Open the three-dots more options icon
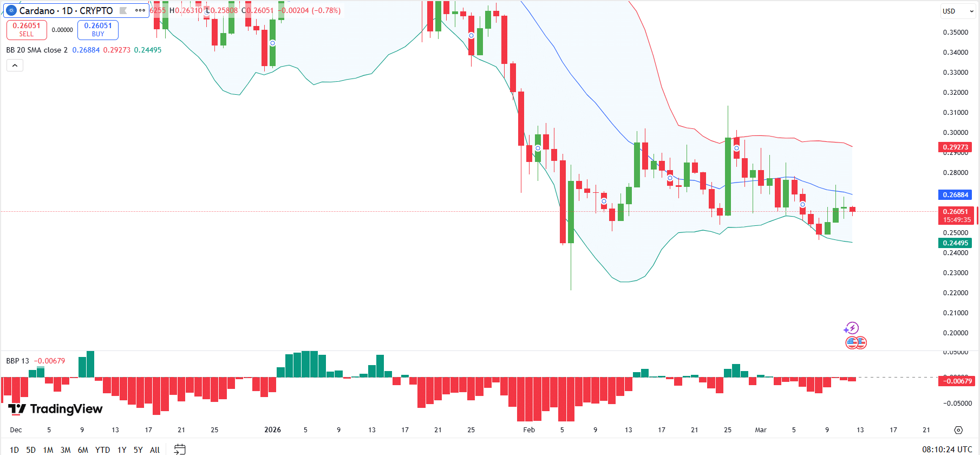This screenshot has height=455, width=980. pos(140,10)
